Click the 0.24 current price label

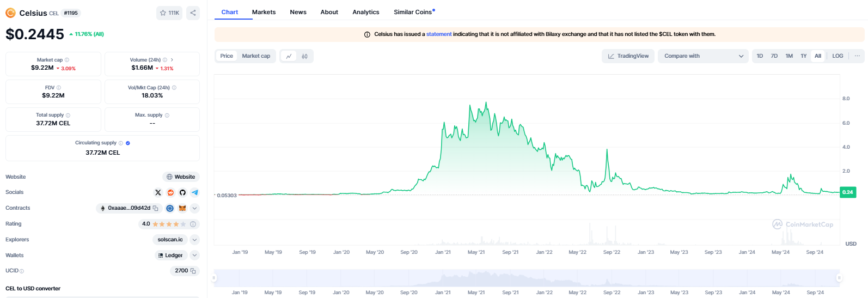tap(848, 192)
